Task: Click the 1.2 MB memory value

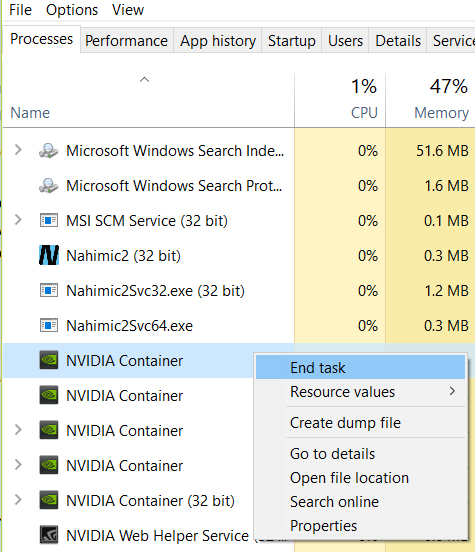Action: point(446,291)
